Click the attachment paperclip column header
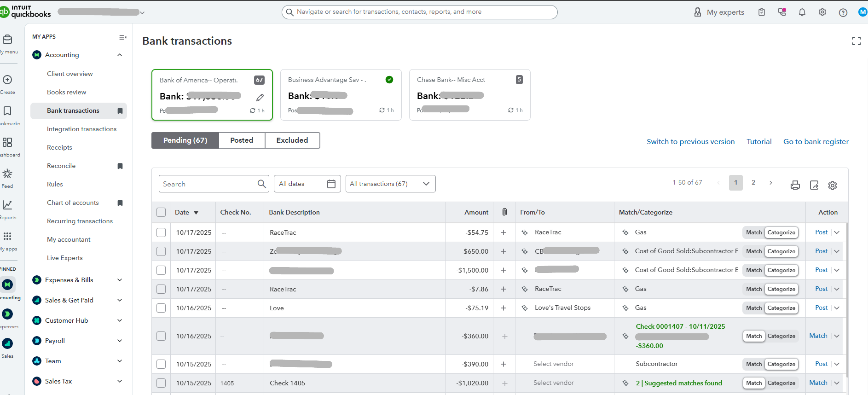The image size is (868, 395). click(504, 212)
